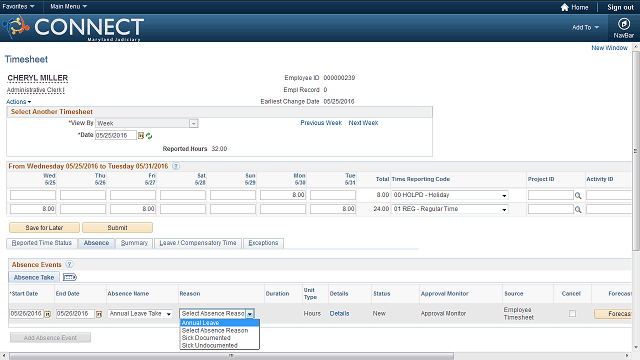Click the CONNECT Maryland Judiciary logo
The image size is (640, 360).
coord(73,28)
